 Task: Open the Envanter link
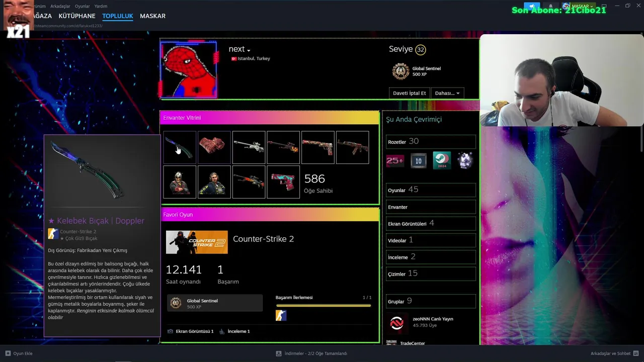(431, 207)
